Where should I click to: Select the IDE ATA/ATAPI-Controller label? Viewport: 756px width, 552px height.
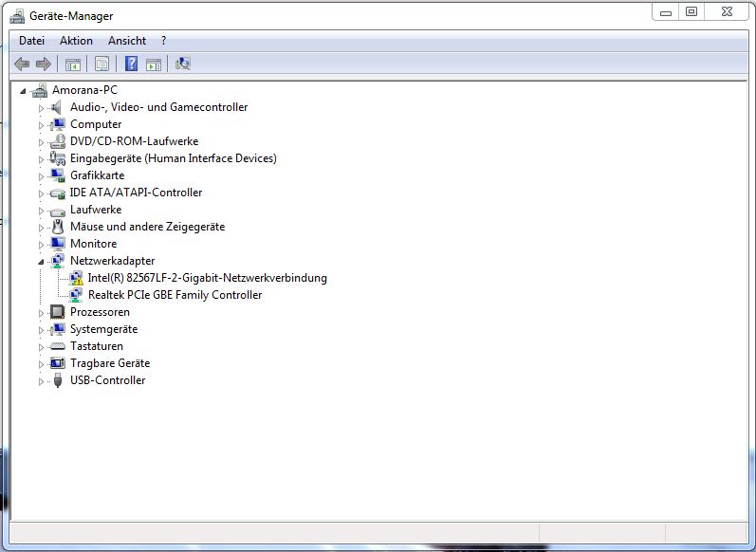tap(136, 193)
